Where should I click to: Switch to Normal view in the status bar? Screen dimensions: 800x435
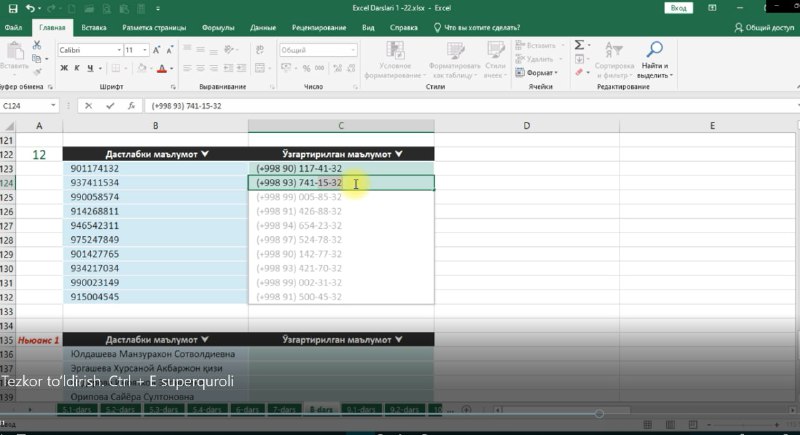tap(647, 424)
